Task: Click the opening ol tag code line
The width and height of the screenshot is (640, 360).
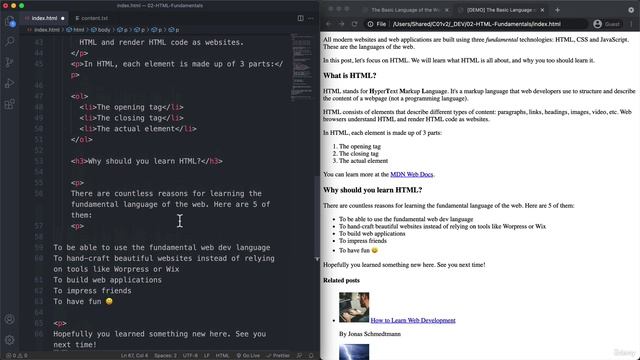Action: [x=80, y=96]
